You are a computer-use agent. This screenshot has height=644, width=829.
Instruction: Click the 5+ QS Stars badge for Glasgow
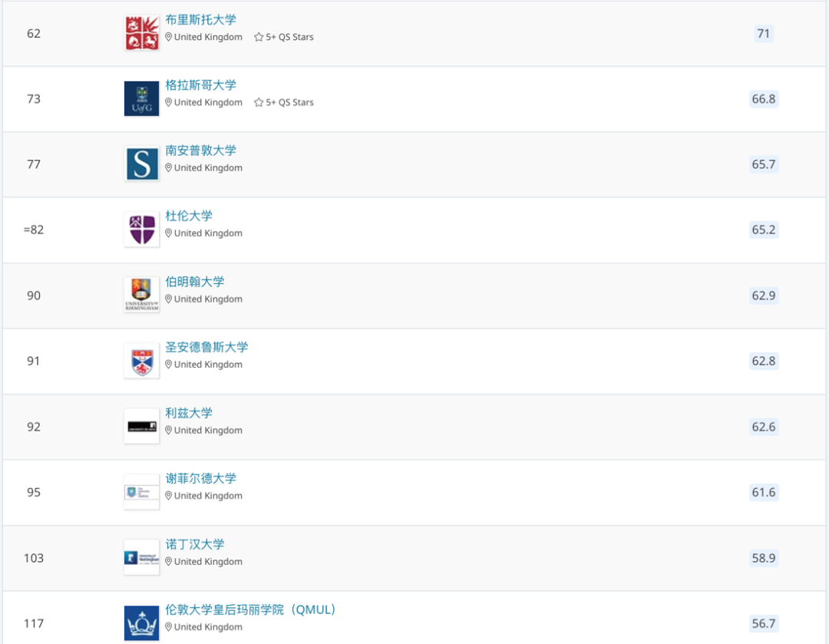284,102
